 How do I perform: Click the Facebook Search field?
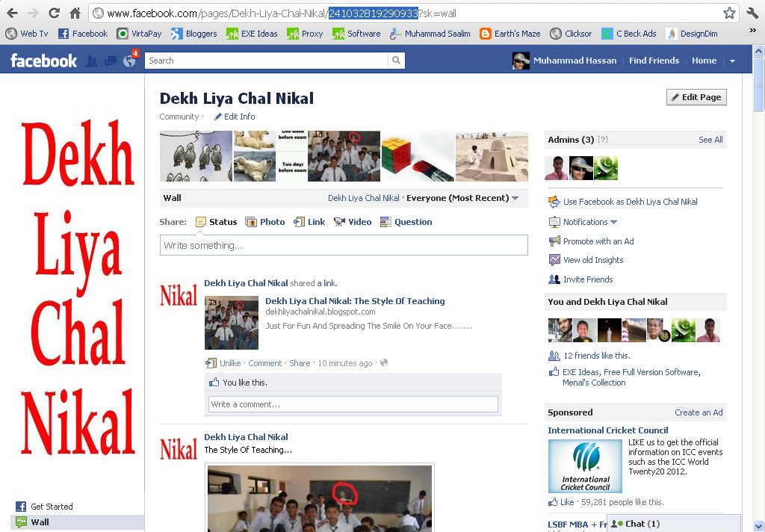[267, 61]
